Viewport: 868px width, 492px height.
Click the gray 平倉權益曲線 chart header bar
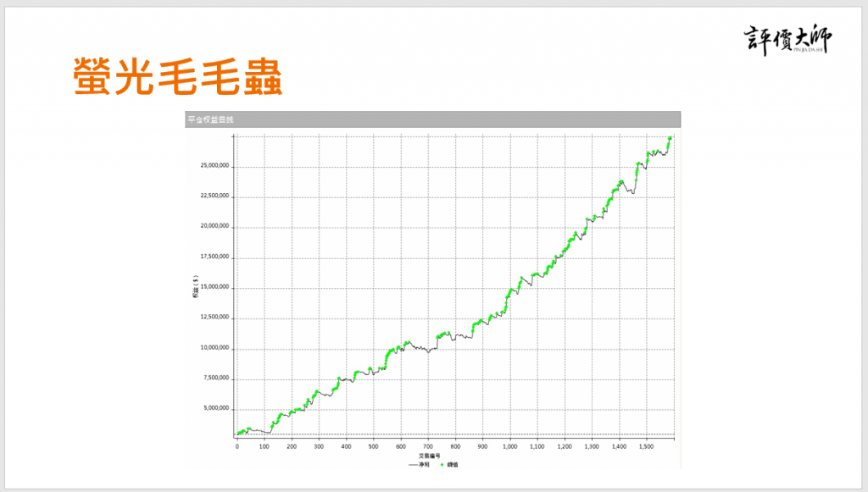point(432,119)
